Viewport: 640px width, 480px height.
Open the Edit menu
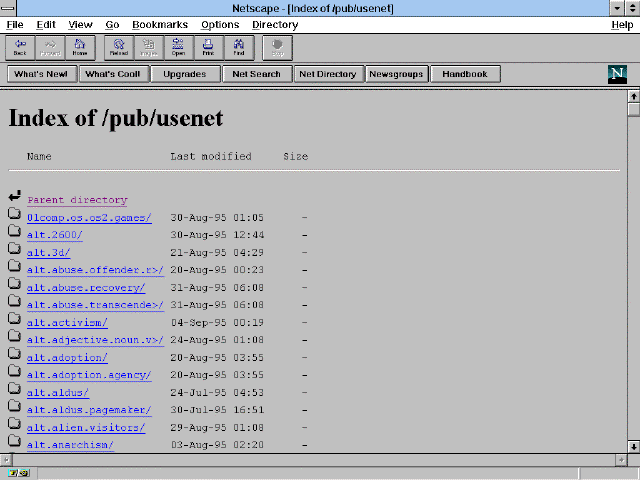pyautogui.click(x=46, y=25)
